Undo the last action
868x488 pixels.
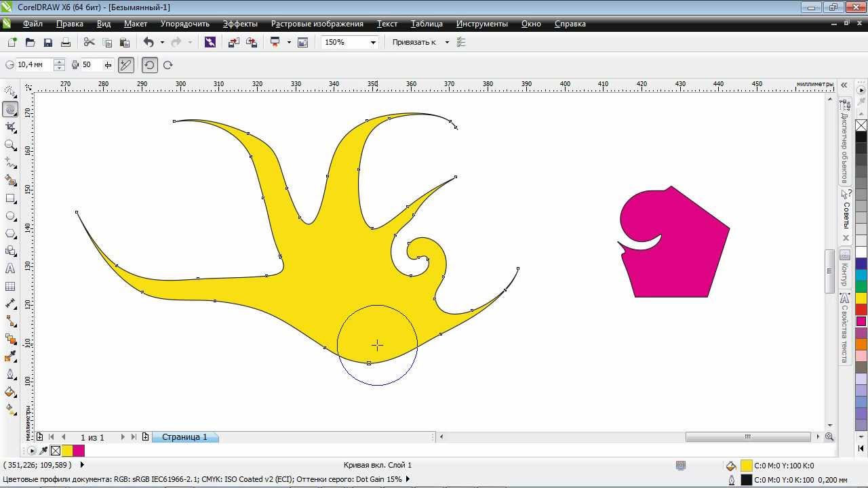(149, 42)
